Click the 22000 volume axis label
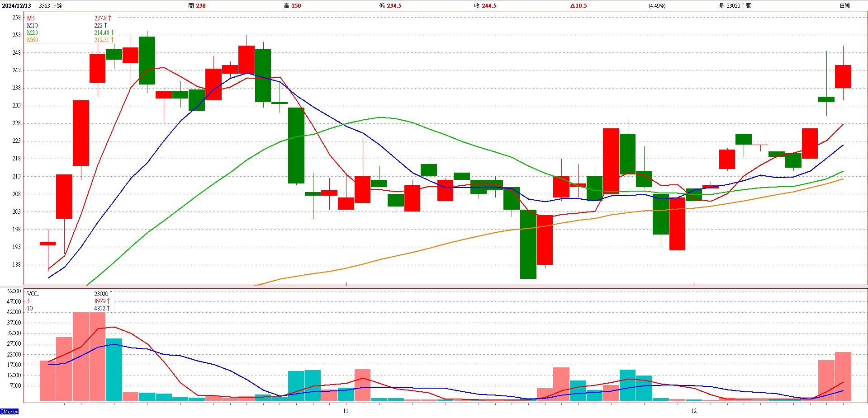Screen dimensions: 868x418 click(x=14, y=354)
